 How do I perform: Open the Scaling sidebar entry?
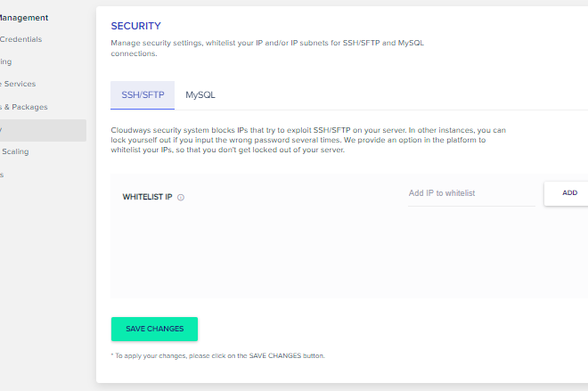tap(15, 151)
